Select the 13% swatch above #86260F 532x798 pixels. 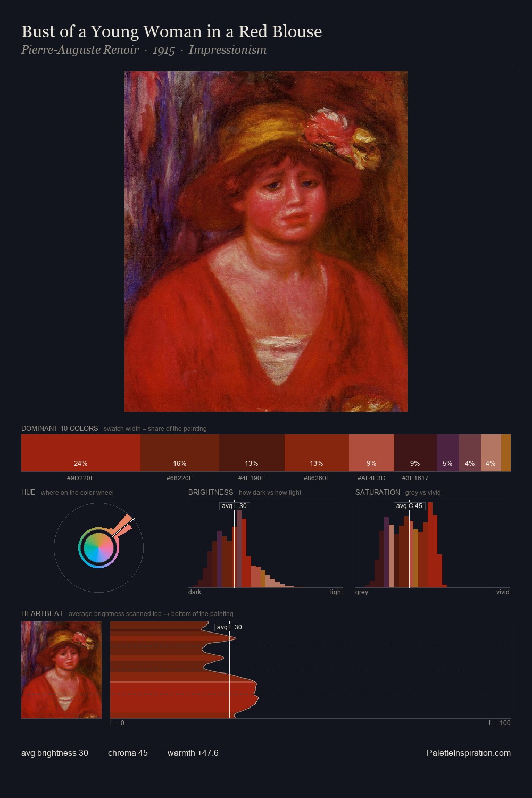click(x=317, y=453)
